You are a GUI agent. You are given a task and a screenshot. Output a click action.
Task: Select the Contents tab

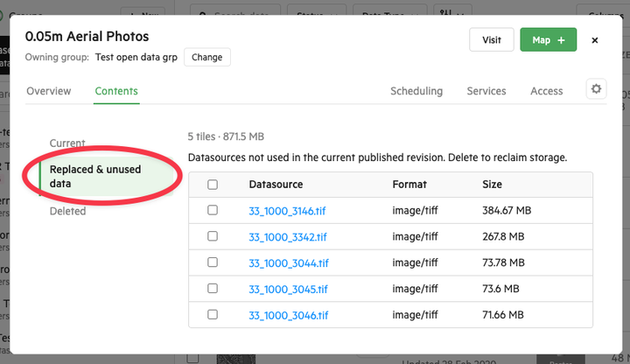[116, 91]
